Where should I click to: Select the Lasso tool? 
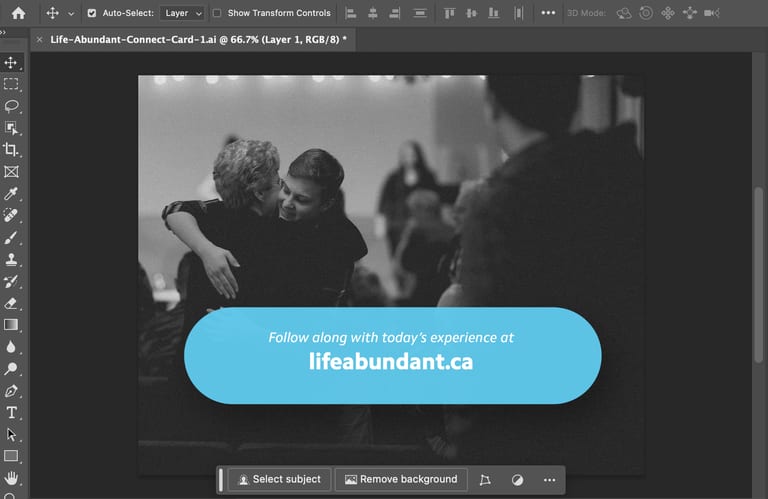(11, 106)
